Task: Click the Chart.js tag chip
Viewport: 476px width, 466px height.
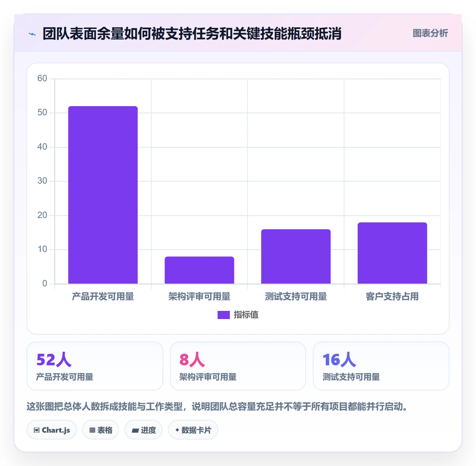Action: point(52,430)
